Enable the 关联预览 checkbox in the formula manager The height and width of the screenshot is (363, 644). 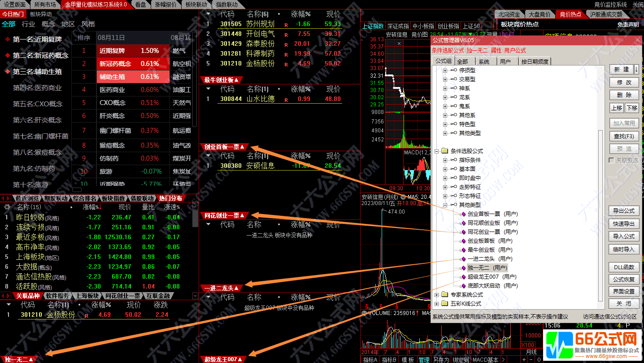(612, 160)
